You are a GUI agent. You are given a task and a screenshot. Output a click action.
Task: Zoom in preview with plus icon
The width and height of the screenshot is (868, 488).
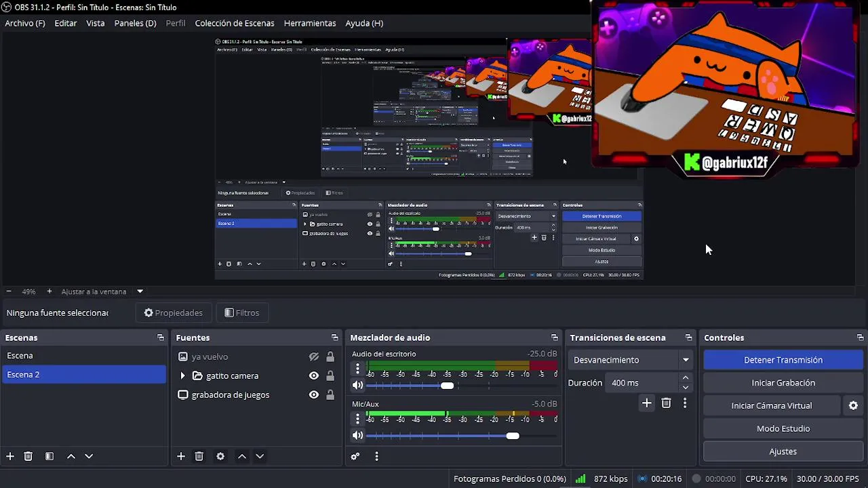[x=49, y=291]
